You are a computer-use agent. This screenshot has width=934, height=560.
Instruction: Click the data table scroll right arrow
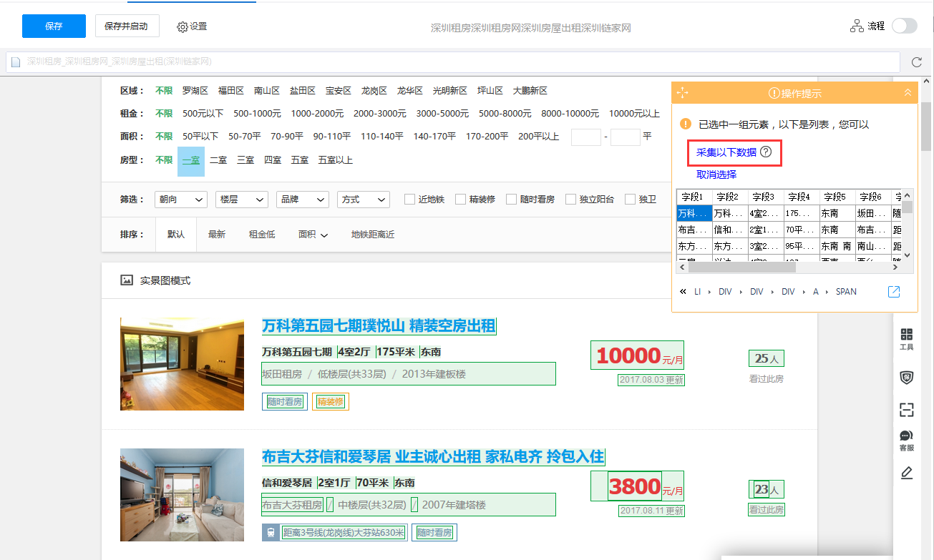[x=895, y=267]
